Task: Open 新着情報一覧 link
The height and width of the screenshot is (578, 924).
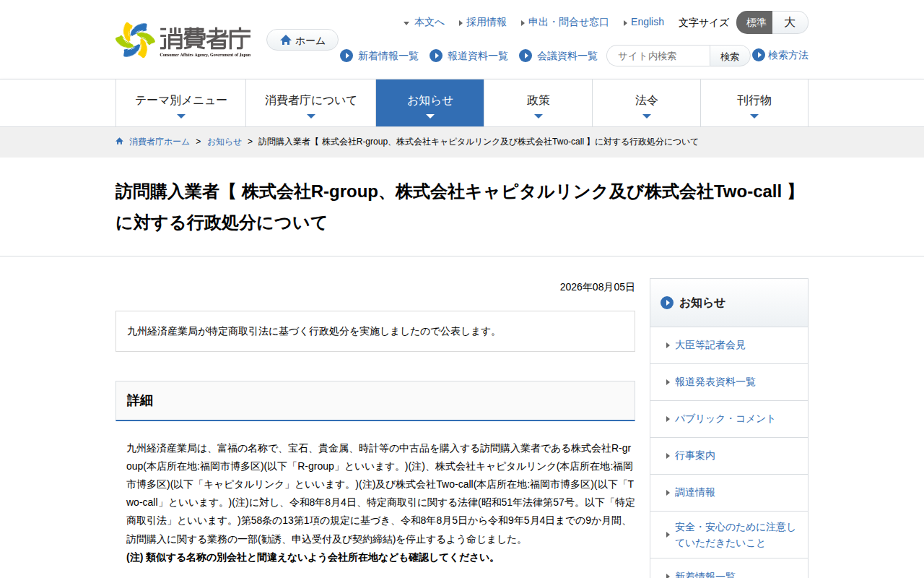Action: coord(388,56)
